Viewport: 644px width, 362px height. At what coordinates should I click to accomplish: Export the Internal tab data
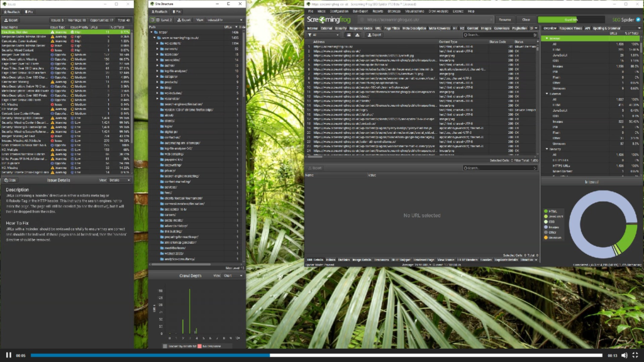374,35
